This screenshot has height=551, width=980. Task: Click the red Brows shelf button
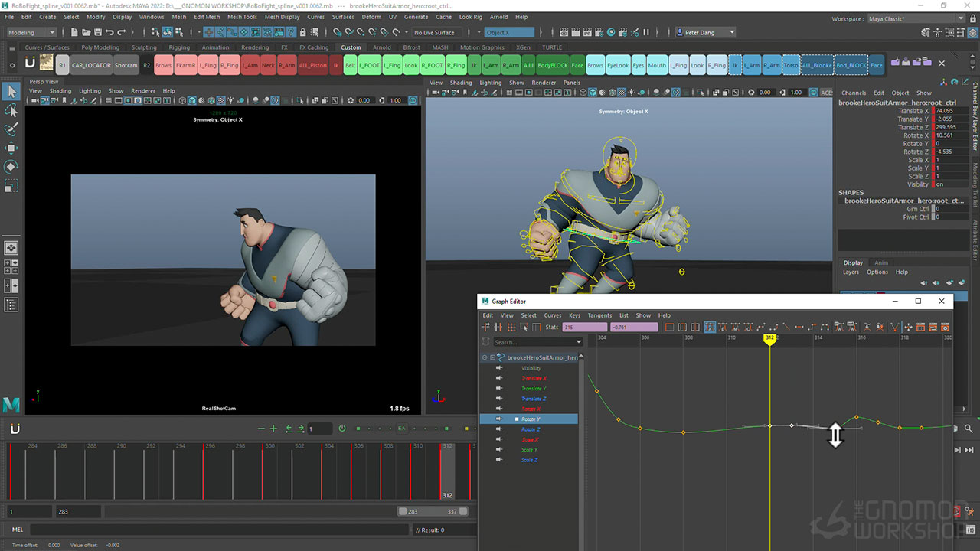tap(164, 65)
